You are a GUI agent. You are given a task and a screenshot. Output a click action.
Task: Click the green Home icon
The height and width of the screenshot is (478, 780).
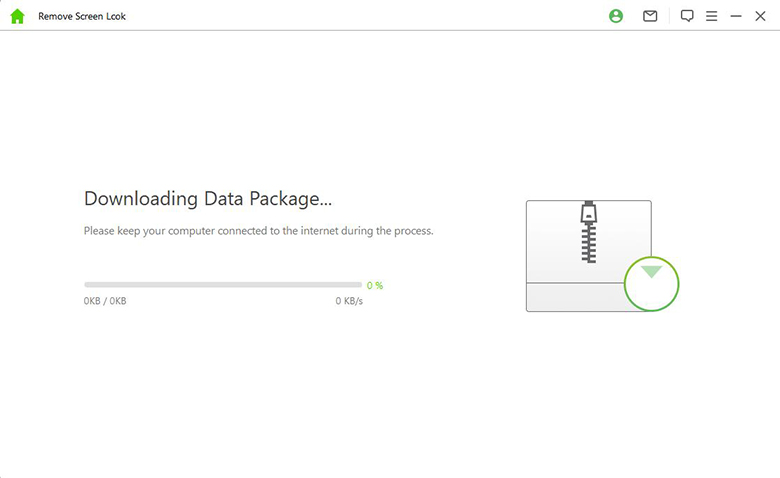pos(17,16)
